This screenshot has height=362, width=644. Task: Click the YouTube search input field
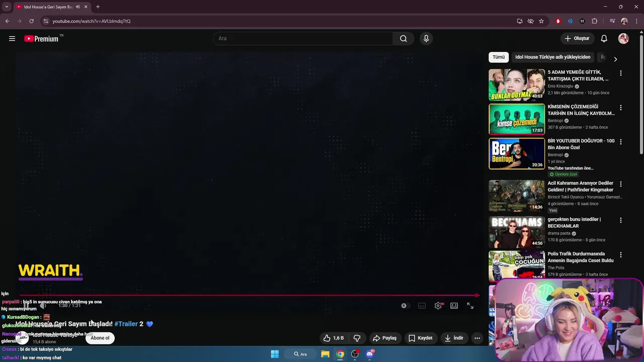point(303,39)
